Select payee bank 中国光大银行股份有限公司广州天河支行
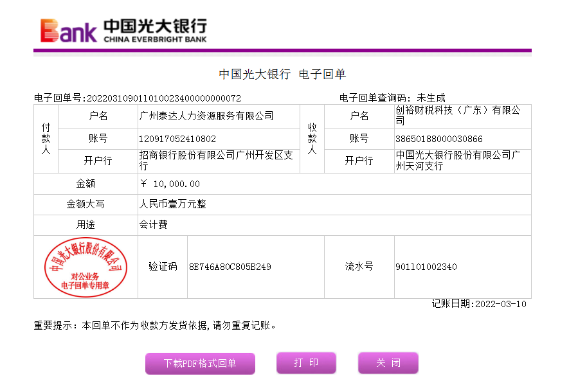Screen dimensions: 569x392 point(458,161)
